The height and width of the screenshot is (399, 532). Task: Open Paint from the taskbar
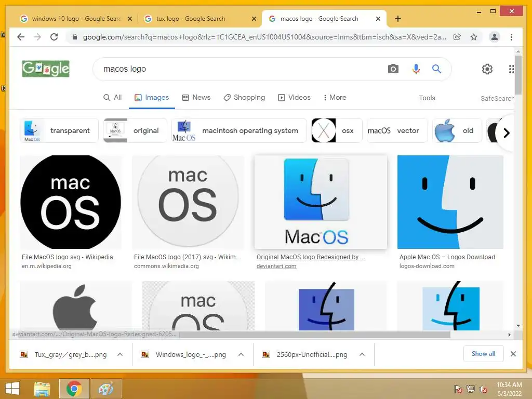coord(106,389)
